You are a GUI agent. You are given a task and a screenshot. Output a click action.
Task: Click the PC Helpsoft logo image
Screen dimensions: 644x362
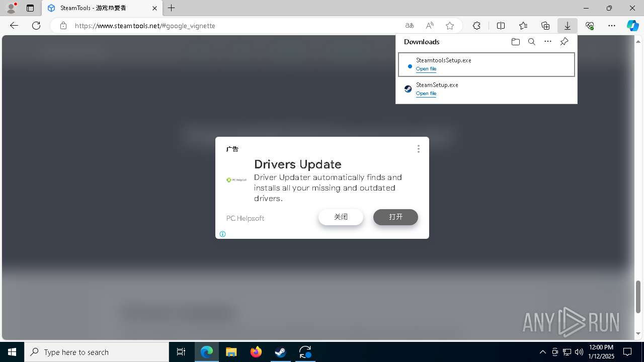(x=236, y=180)
